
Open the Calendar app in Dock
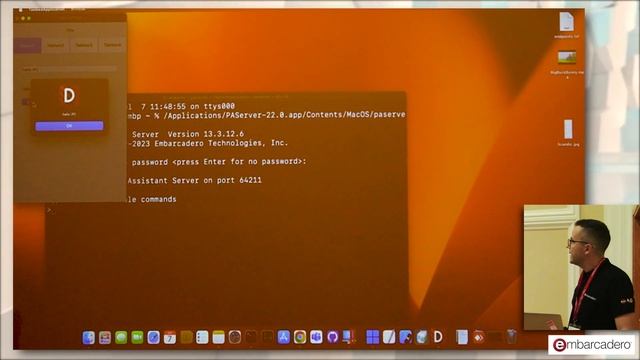(170, 338)
